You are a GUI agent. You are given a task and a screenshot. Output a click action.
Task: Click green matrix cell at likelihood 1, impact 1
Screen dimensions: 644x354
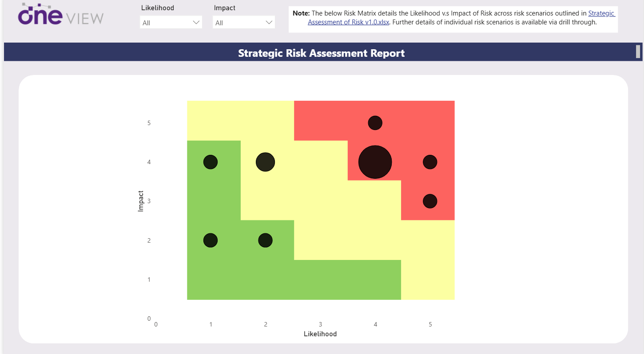click(211, 279)
